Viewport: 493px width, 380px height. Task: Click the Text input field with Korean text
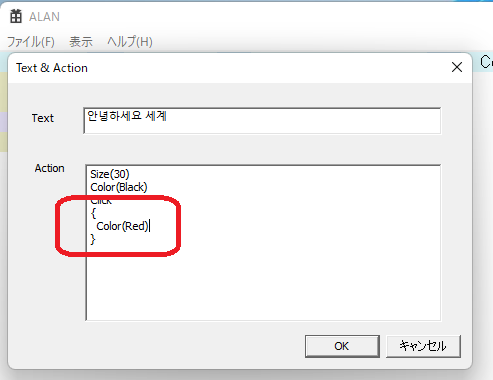(262, 120)
